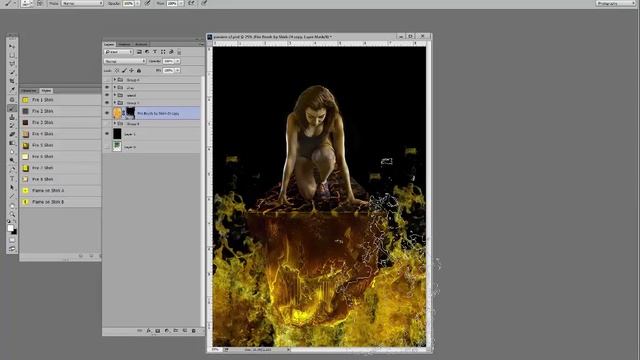Click lock image pixels brush icon

[124, 70]
